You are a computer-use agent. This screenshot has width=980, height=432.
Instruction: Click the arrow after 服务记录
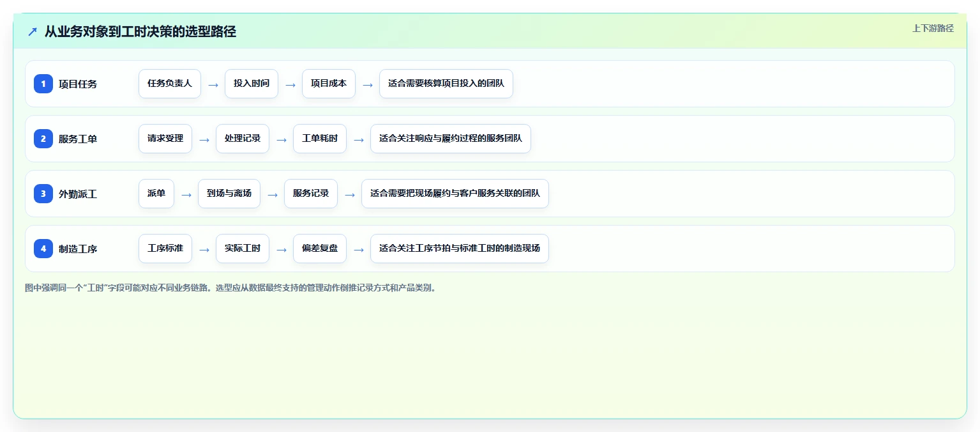350,194
